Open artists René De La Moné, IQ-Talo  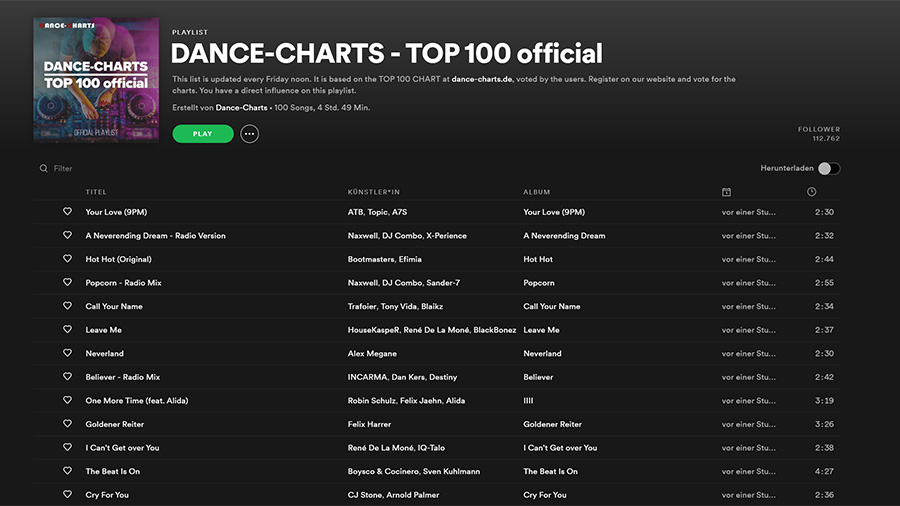tap(396, 447)
